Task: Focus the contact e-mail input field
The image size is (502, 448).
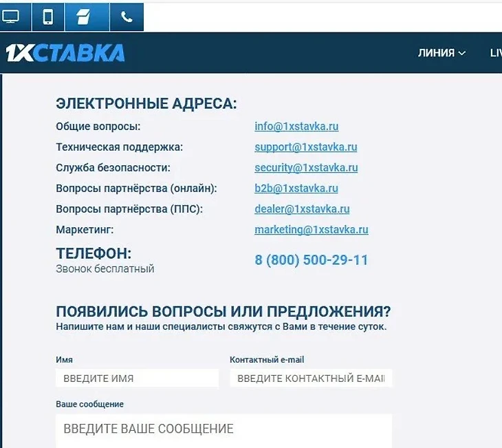Action: coord(311,378)
